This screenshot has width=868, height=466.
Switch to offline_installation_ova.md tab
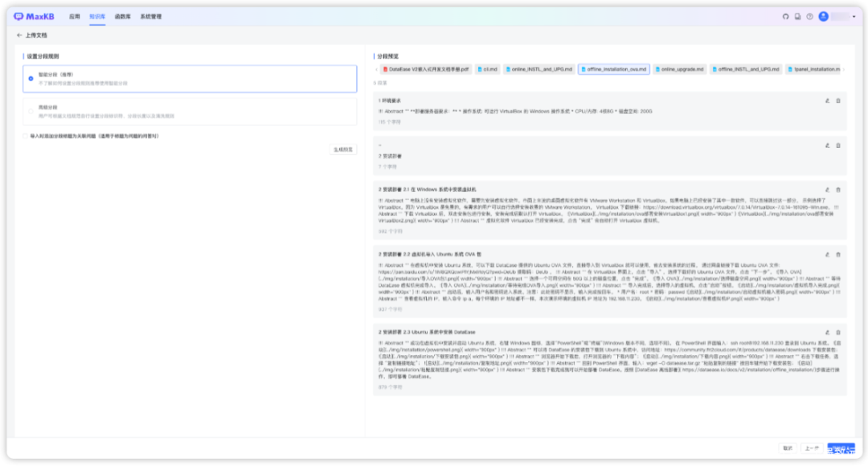[x=614, y=69]
